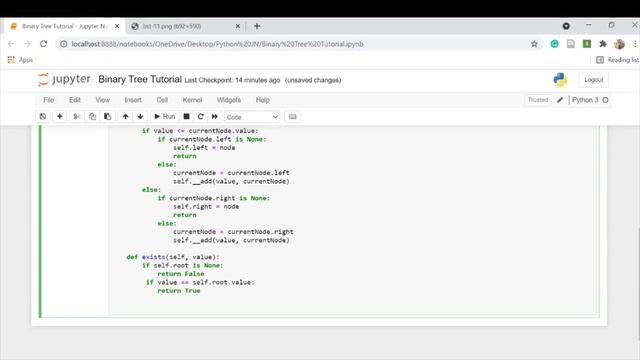The image size is (640, 360).
Task: Open the File menu
Action: pos(49,100)
